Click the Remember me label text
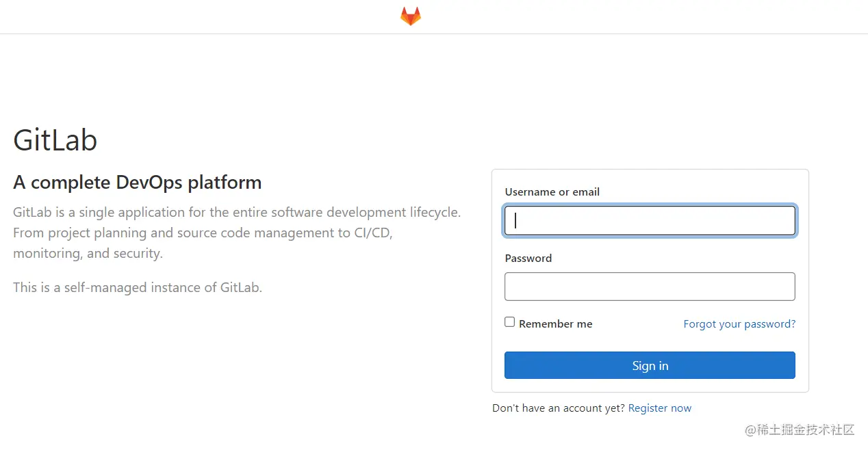Screen dimensions: 868x450 tap(555, 324)
